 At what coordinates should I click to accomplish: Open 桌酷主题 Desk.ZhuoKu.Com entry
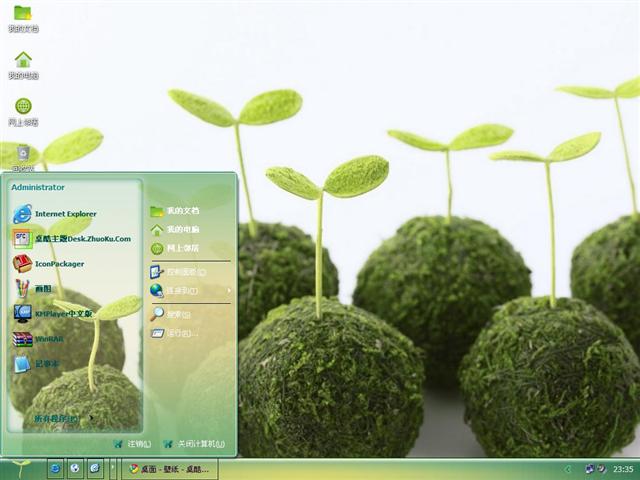(72, 239)
